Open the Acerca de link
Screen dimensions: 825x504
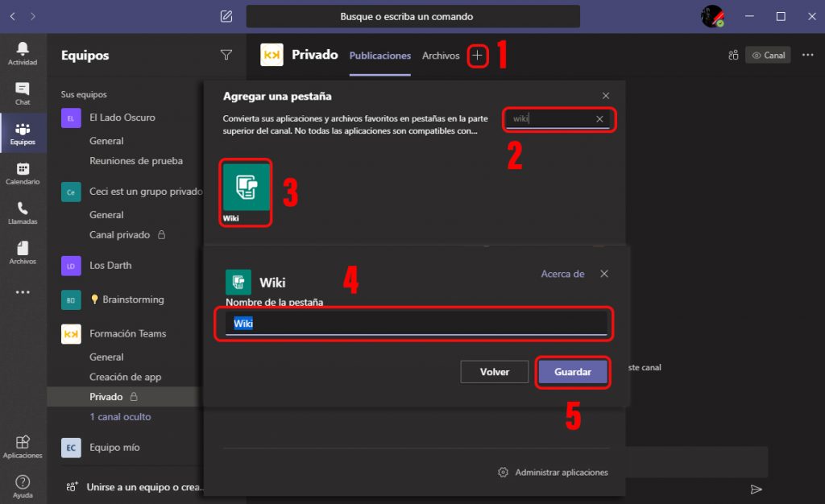pyautogui.click(x=562, y=274)
